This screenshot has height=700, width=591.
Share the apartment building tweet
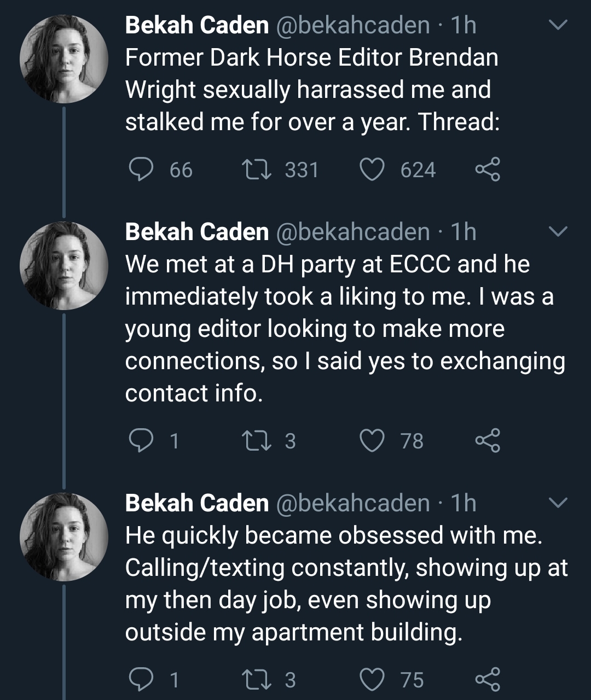(487, 680)
